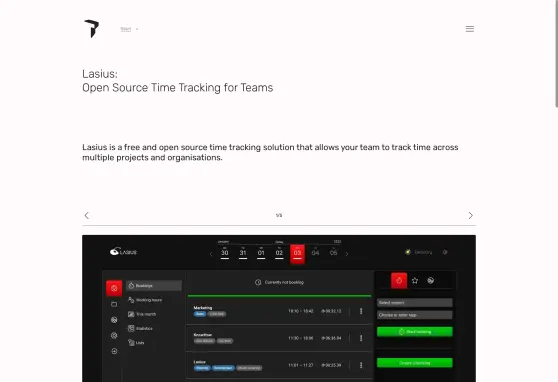This screenshot has height=382, width=558.
Task: Click the date strip's left chevron
Action: pyautogui.click(x=211, y=254)
